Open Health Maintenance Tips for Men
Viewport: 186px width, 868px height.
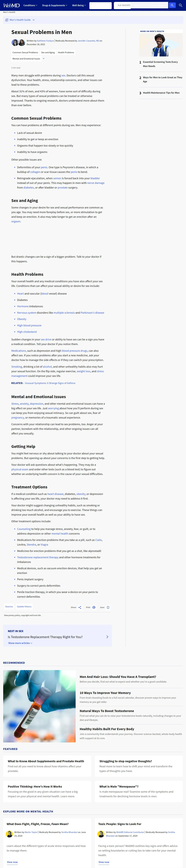click(161, 93)
